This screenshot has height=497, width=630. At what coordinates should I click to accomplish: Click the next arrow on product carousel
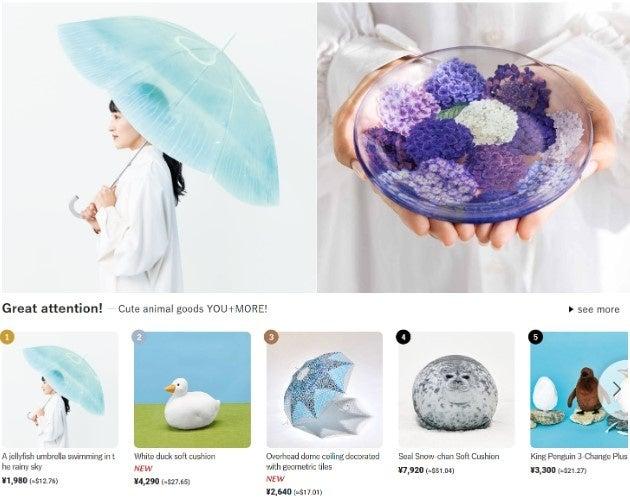point(616,389)
